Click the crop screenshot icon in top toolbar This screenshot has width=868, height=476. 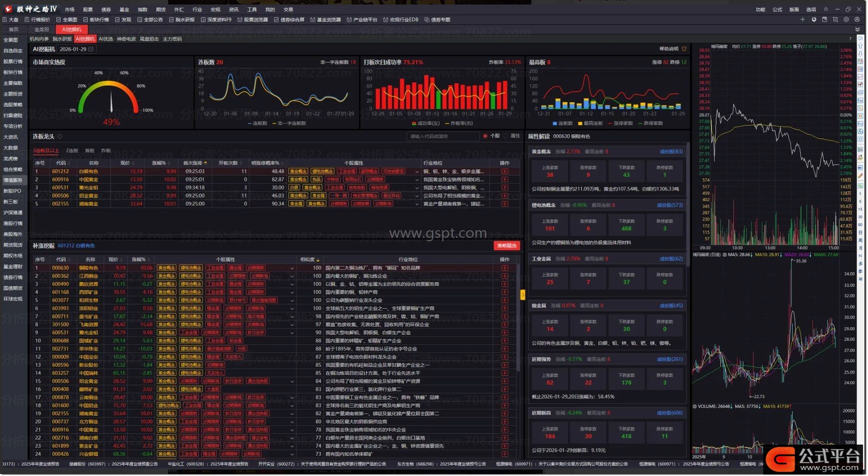835,19
